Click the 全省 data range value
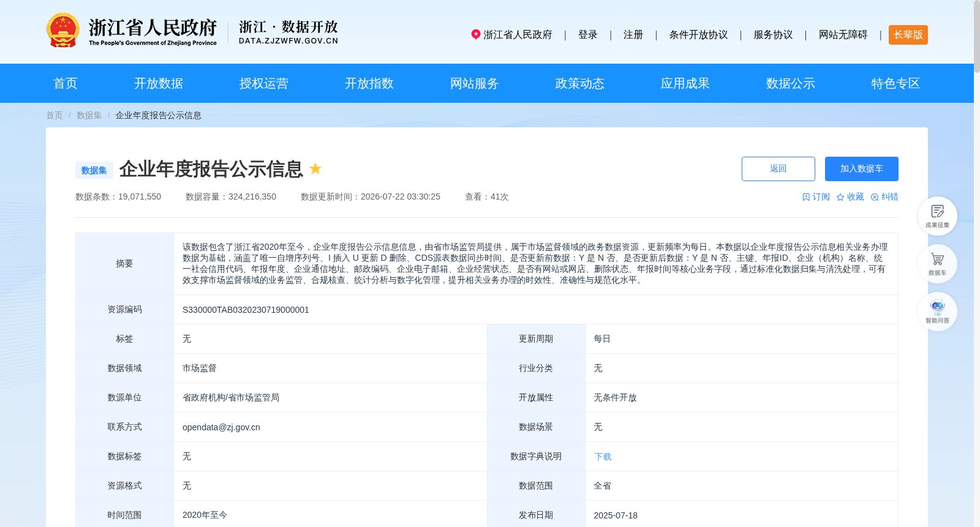This screenshot has height=527, width=980. 602,486
